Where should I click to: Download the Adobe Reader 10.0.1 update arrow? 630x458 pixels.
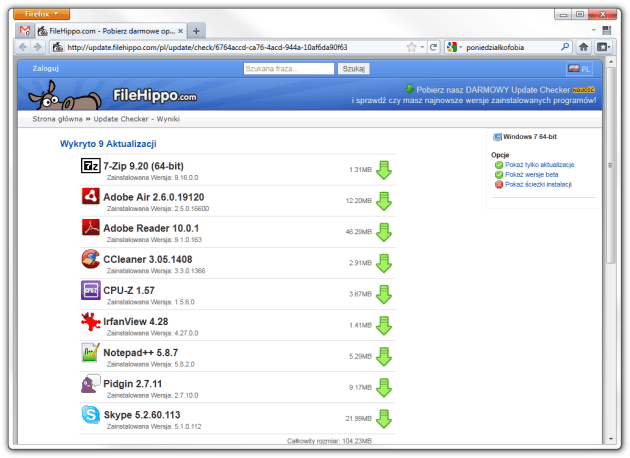384,233
